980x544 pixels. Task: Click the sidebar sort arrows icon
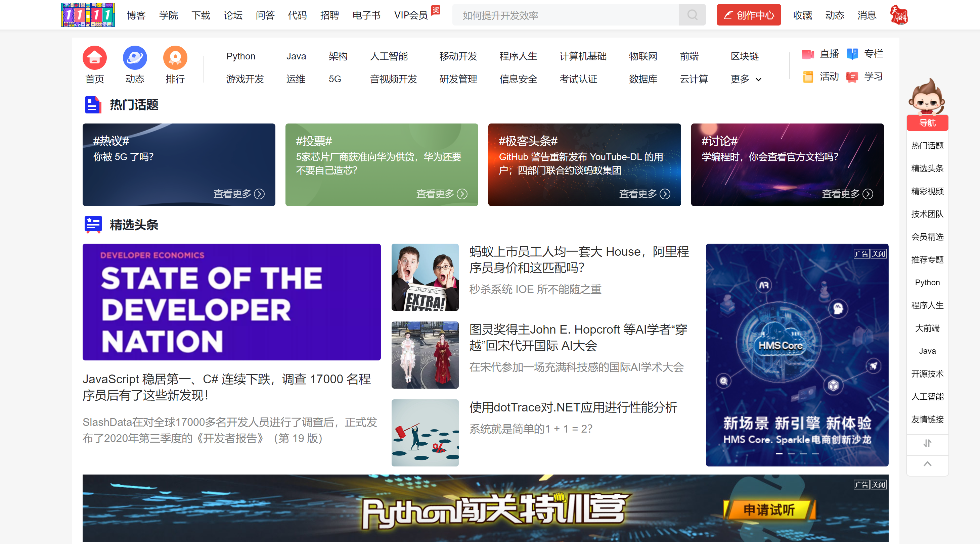tap(927, 443)
